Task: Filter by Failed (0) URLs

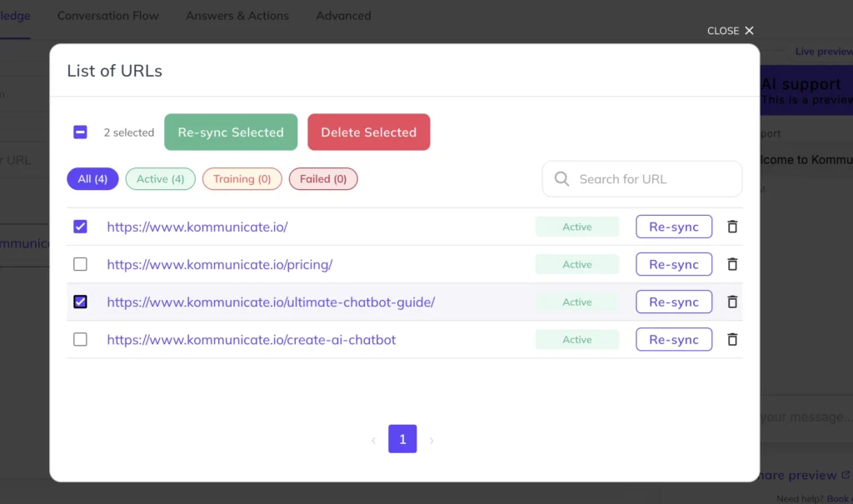Action: tap(323, 178)
